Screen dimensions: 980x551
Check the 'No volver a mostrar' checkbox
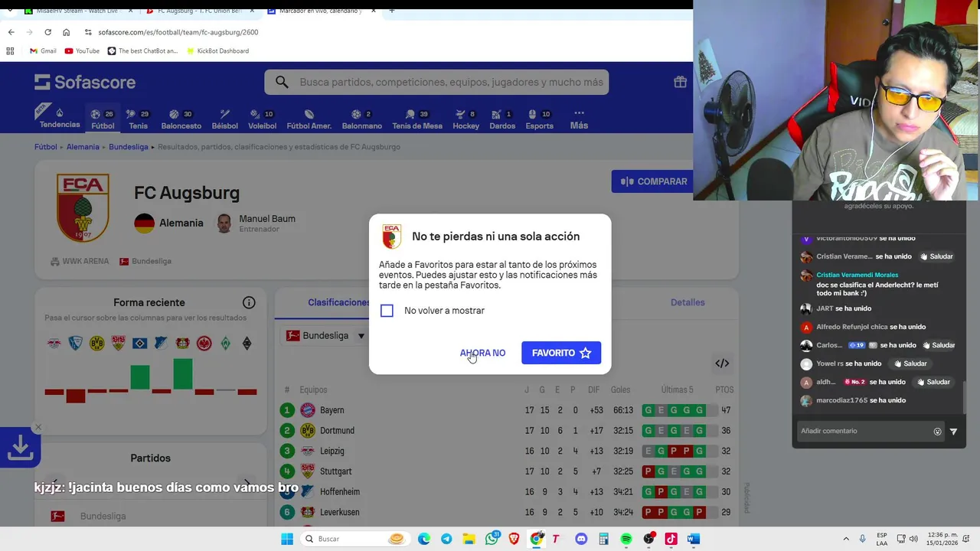[387, 311]
